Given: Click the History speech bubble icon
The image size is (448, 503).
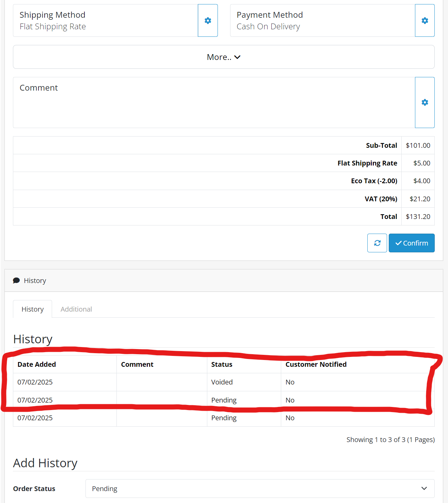Looking at the screenshot, I should [16, 281].
